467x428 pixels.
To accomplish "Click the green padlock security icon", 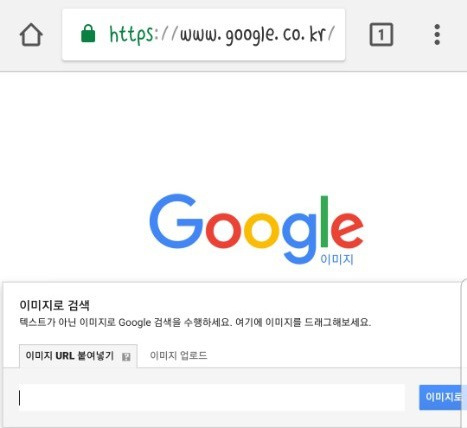I will [88, 33].
